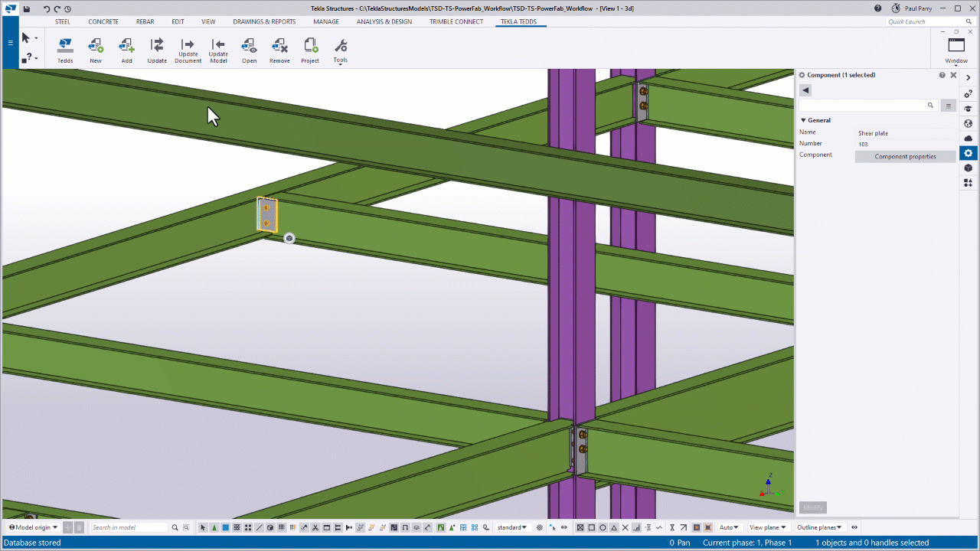Open the Outline planes dropdown
Viewport: 980px width, 551px height.
point(819,527)
